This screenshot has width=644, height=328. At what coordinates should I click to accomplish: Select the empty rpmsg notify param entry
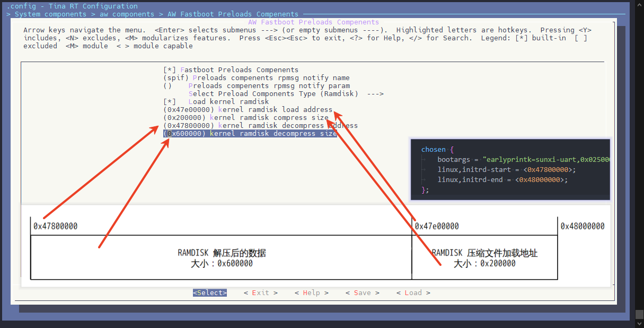[269, 86]
